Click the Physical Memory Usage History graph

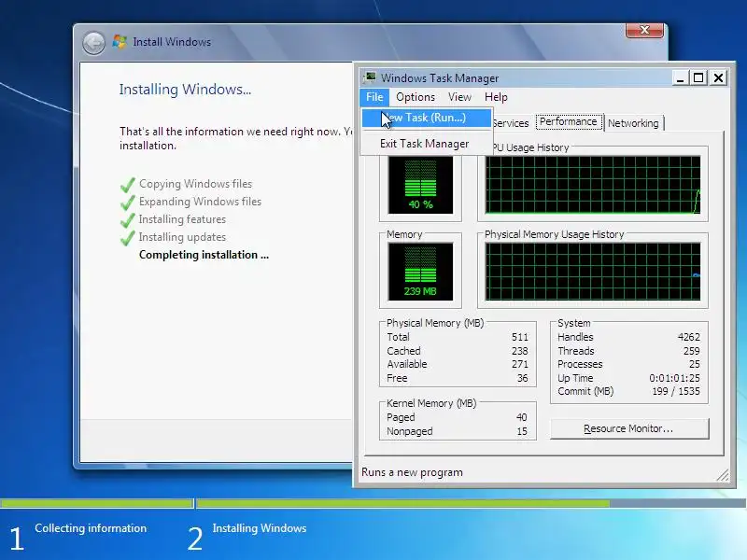(x=593, y=272)
